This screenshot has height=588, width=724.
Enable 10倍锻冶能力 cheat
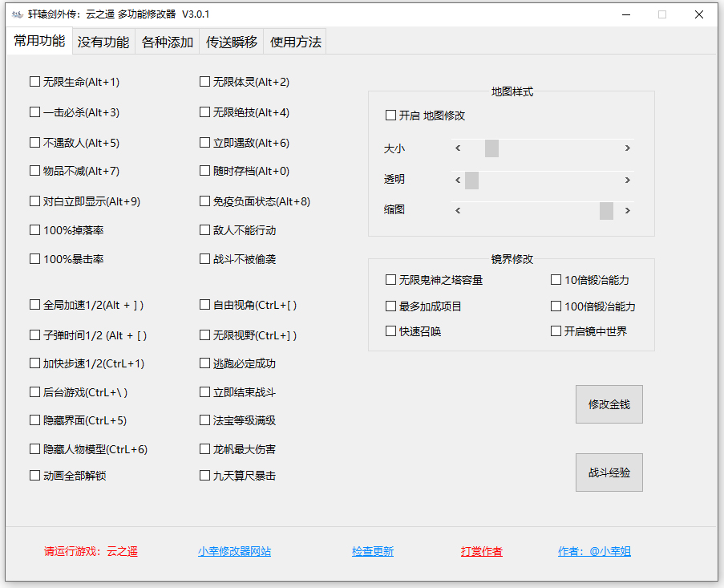coord(556,279)
